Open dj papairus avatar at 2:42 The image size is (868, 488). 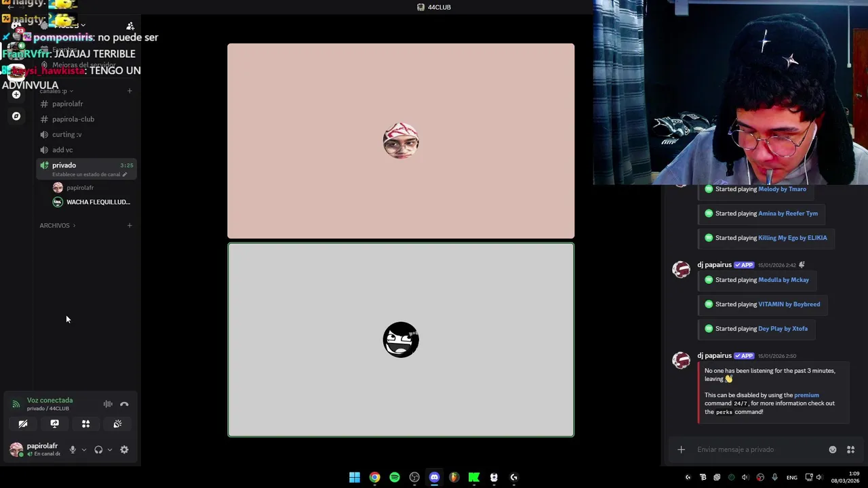[x=681, y=269]
